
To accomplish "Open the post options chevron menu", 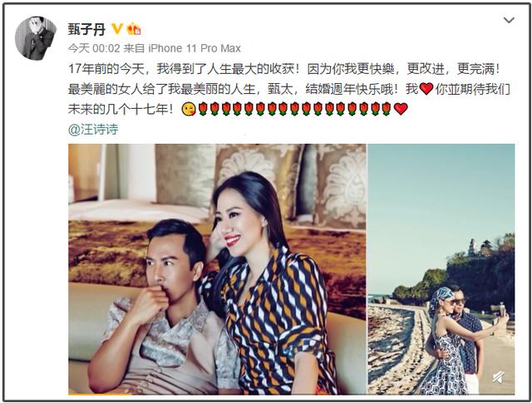I will 509,20.
